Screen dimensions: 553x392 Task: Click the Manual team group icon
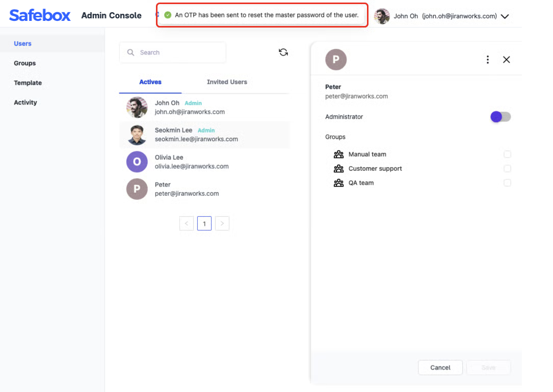coord(338,154)
